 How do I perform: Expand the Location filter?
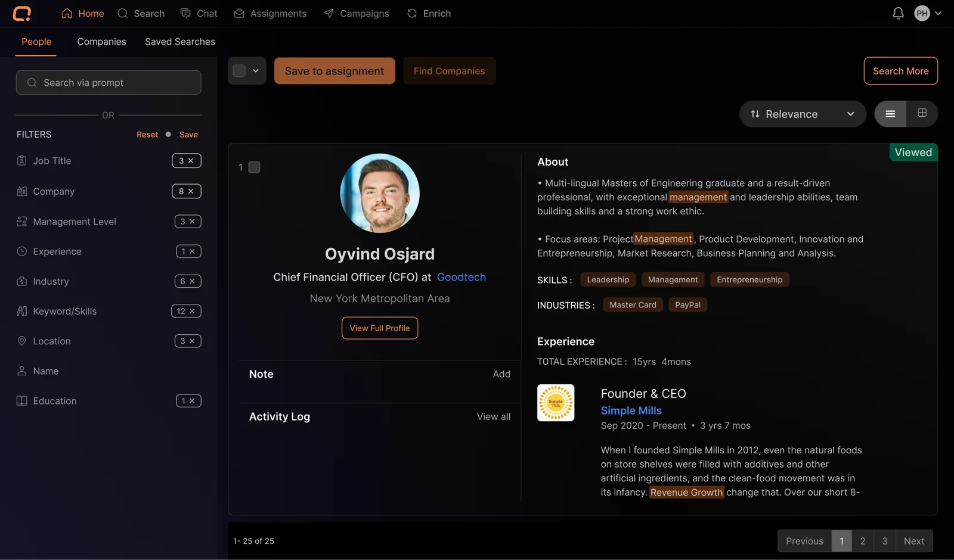52,341
